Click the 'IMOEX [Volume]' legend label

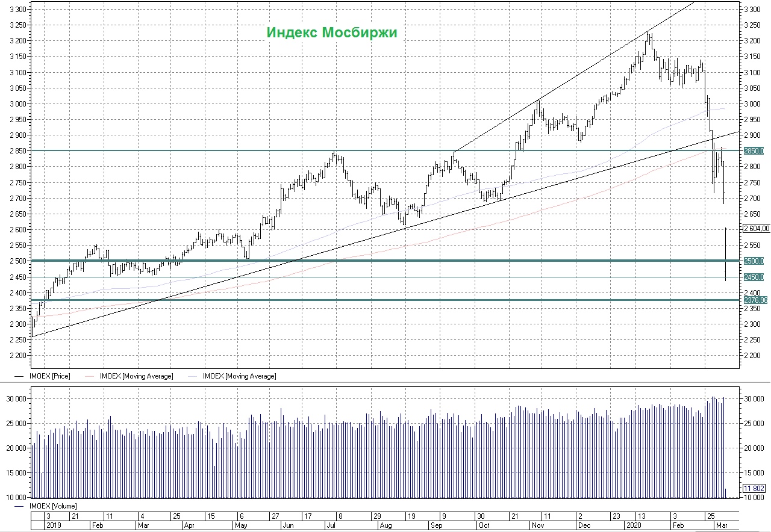[x=54, y=506]
